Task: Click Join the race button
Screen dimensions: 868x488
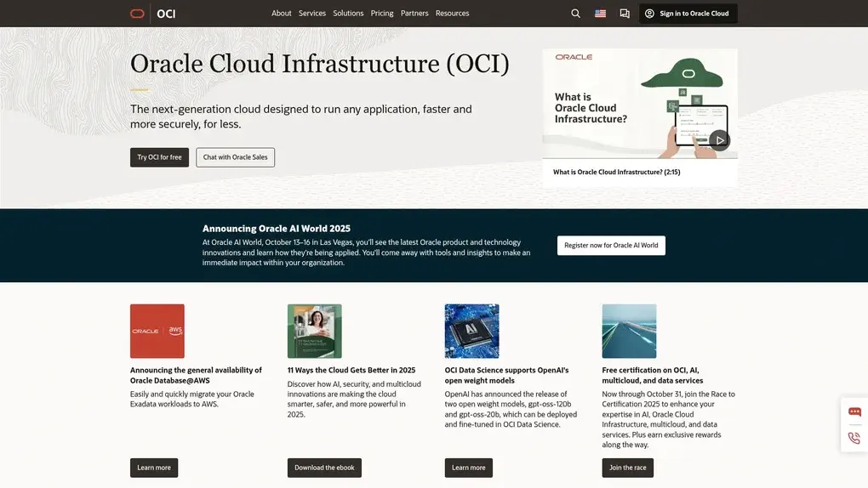Action: 628,468
